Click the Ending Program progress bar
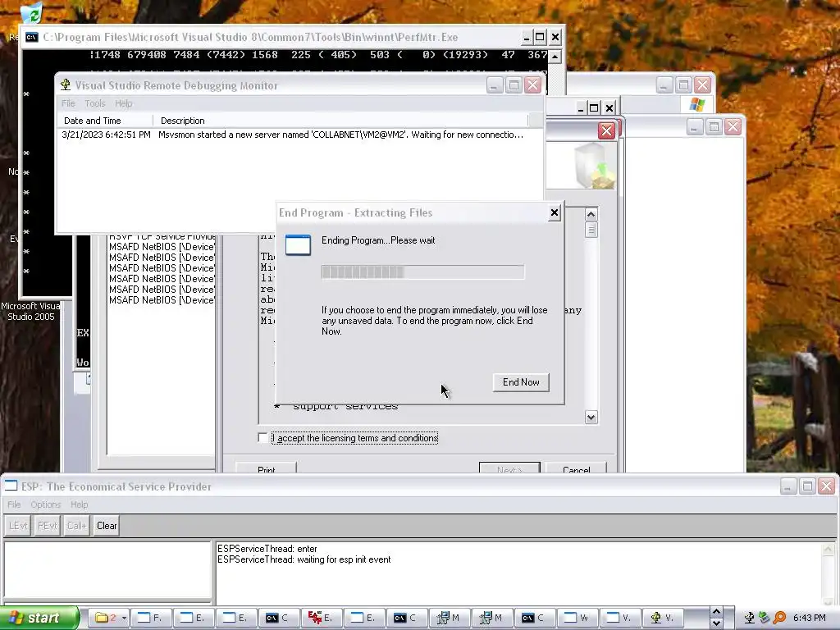Screen dimensions: 840x630 click(x=422, y=272)
